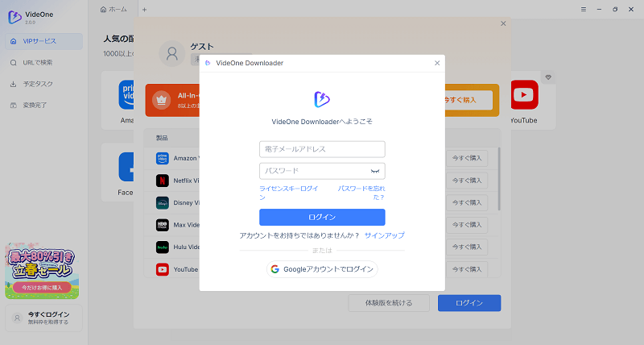
Task: Close the VIP service popup
Action: coord(503,23)
